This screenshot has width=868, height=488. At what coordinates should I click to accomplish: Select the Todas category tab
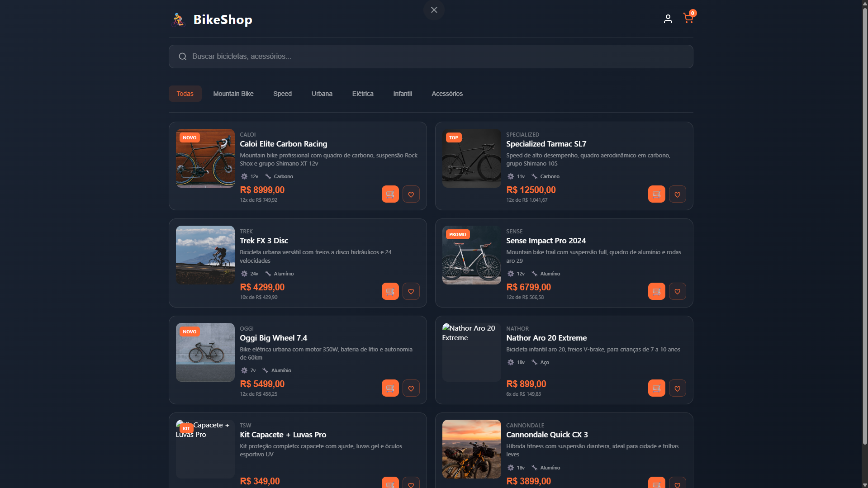(x=185, y=94)
